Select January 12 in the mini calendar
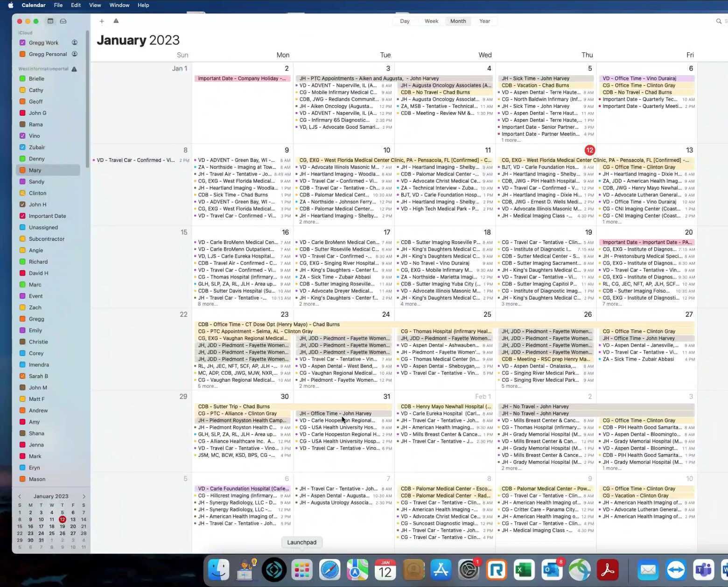 click(x=63, y=519)
